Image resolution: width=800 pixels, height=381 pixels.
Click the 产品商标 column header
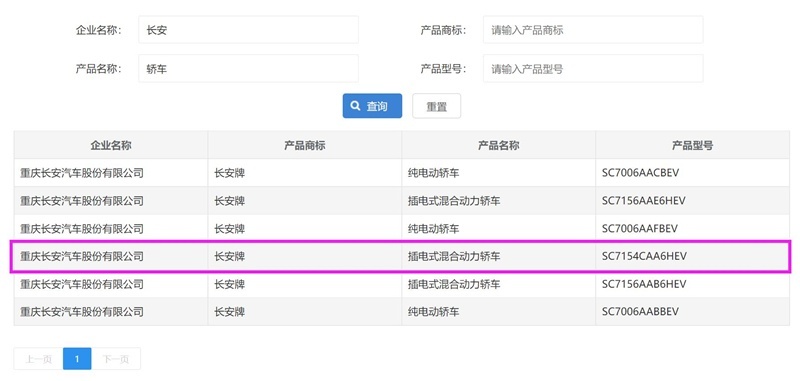305,145
